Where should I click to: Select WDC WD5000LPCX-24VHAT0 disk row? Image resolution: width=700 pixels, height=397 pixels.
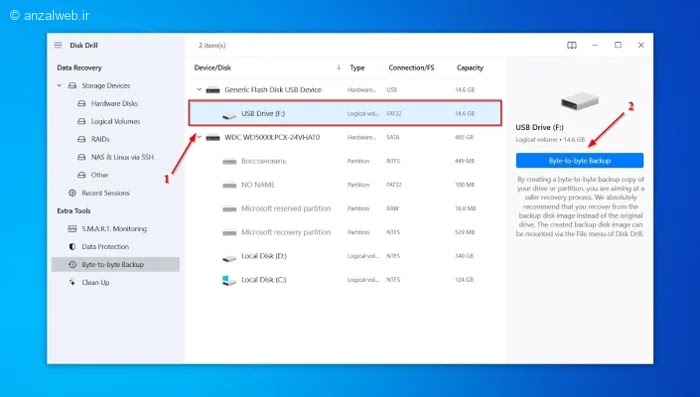[x=345, y=137]
